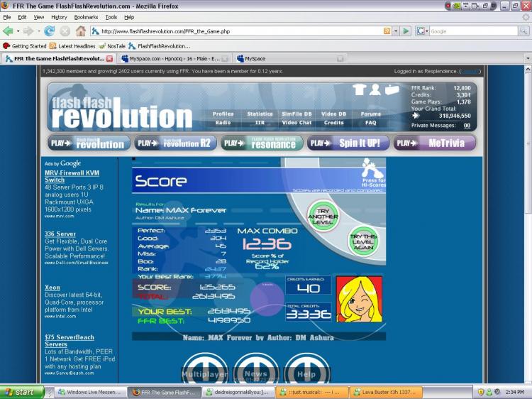Click the blonde girl avatar image
Viewport: 532px width, 399px height.
point(359,299)
